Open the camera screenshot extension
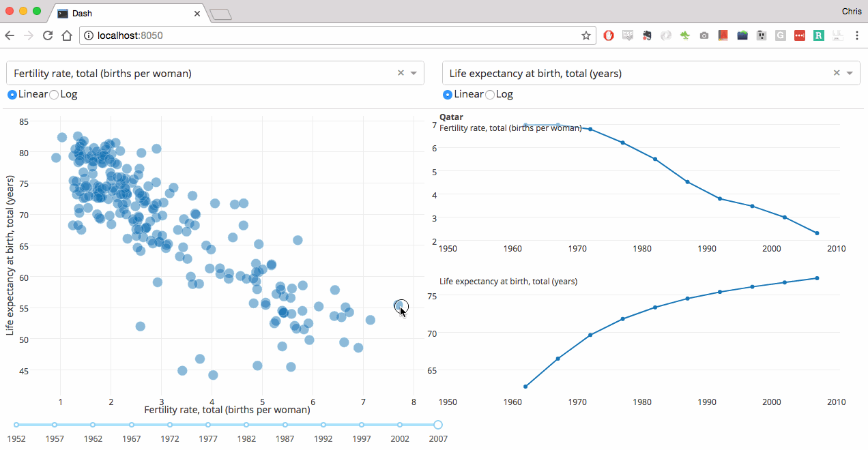The width and height of the screenshot is (868, 450). point(704,35)
